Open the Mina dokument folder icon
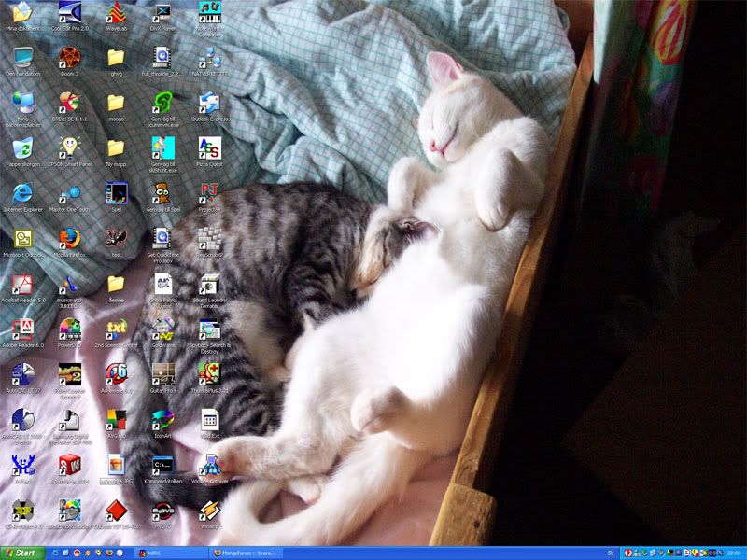Viewport: 747px width, 560px height. coord(22,13)
